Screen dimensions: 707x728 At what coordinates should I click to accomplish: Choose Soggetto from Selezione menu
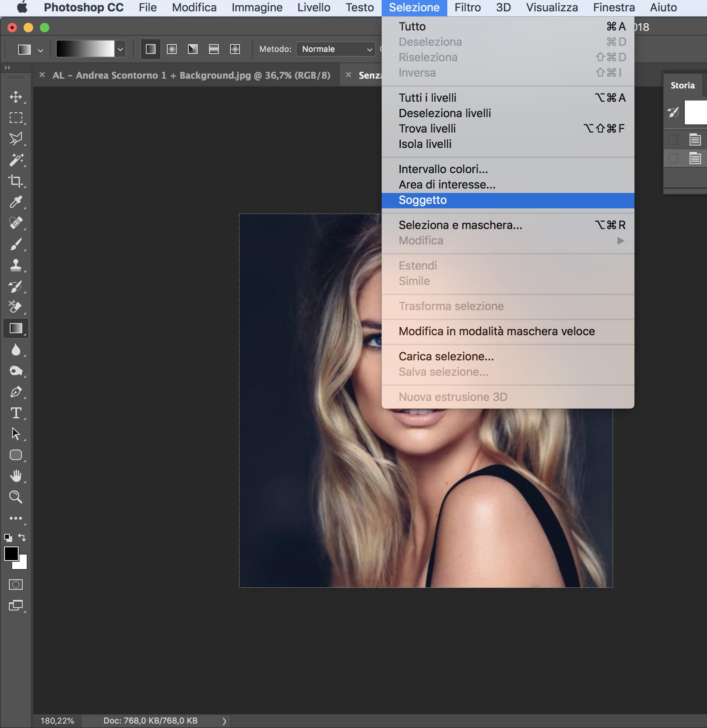point(508,200)
